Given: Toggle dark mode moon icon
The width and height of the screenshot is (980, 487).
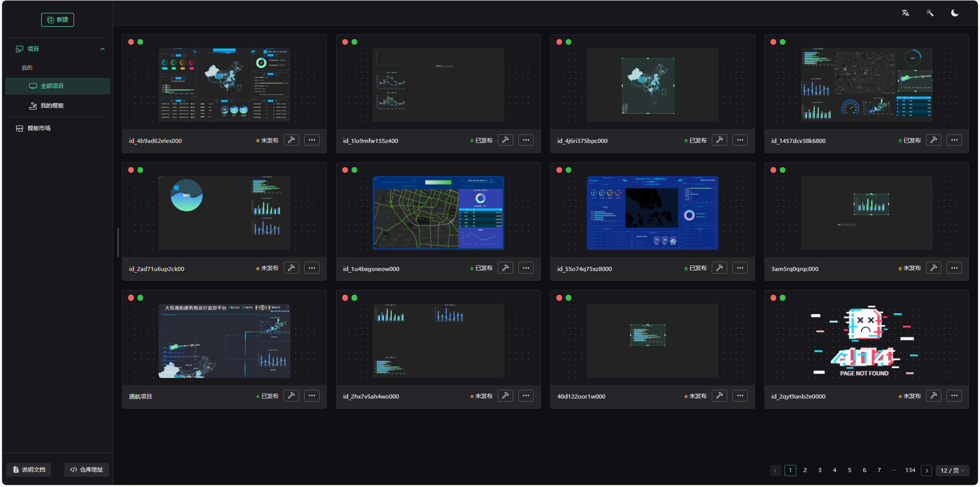Looking at the screenshot, I should pyautogui.click(x=955, y=13).
